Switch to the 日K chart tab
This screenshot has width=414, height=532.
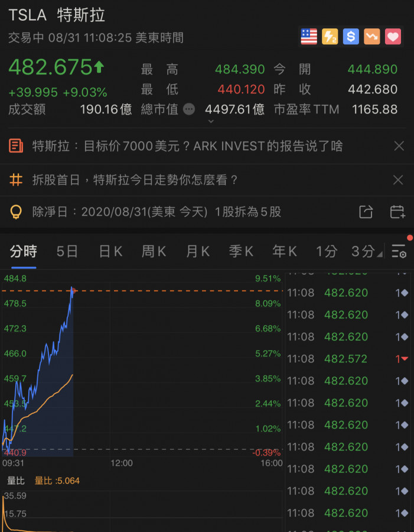[110, 251]
